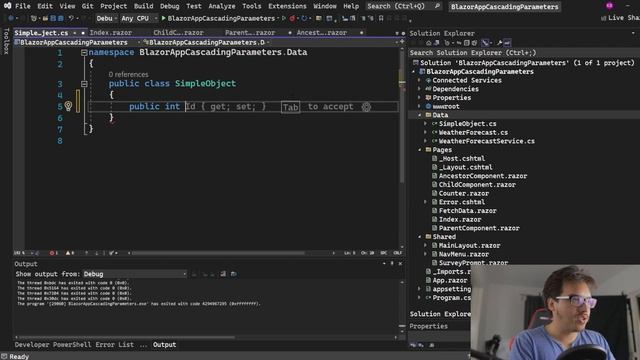Switch to the Parent...razor editor tab
This screenshot has height=360, width=640.
pos(250,33)
